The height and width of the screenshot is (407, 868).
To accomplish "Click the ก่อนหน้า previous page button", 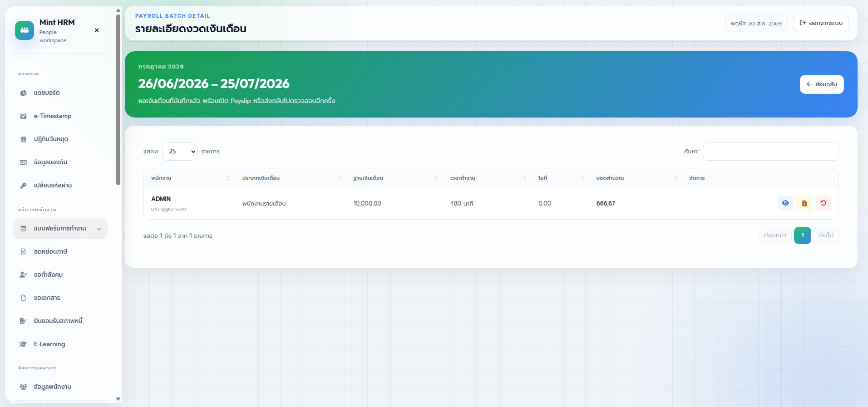I will (x=775, y=235).
